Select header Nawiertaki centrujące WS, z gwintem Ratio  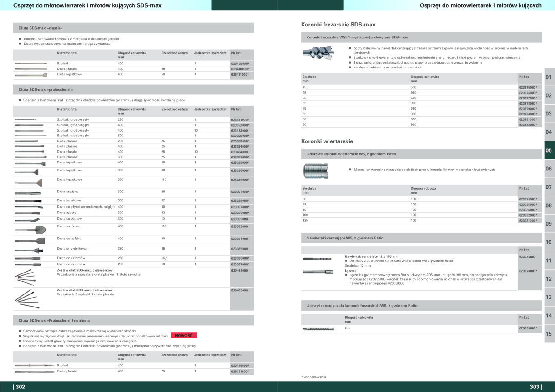tap(421, 238)
